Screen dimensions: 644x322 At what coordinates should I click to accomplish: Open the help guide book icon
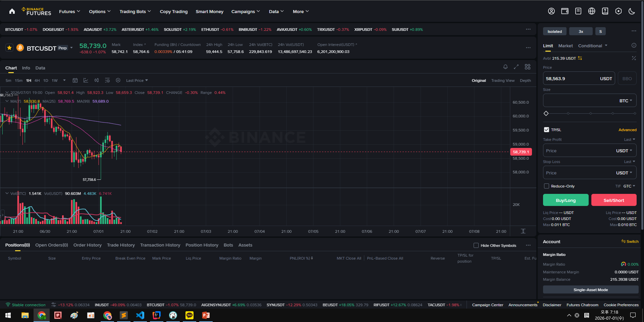click(605, 11)
